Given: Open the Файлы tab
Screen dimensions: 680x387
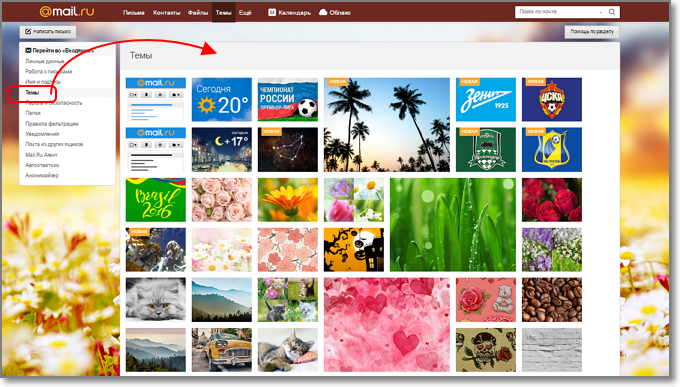Looking at the screenshot, I should coord(198,13).
